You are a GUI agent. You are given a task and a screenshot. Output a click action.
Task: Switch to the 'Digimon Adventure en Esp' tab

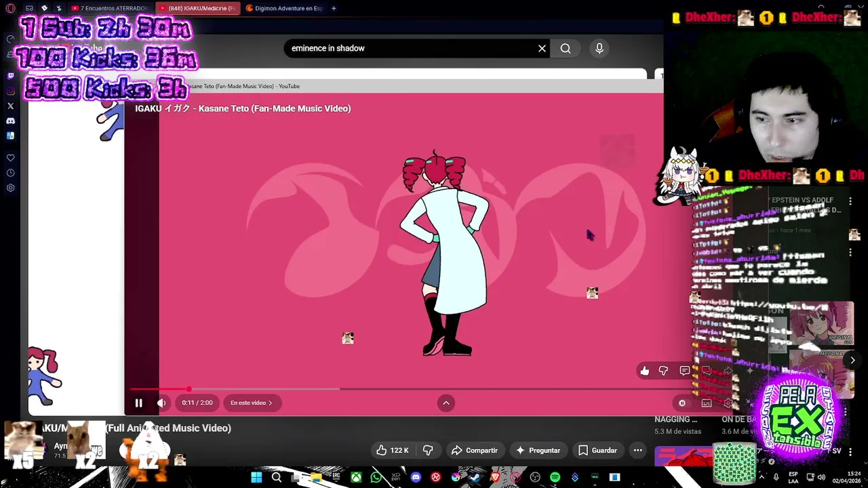284,8
